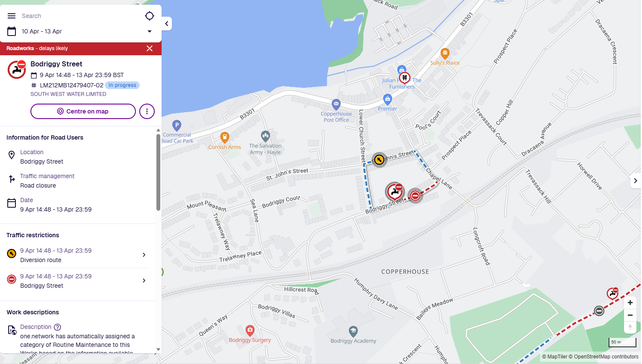The image size is (642, 364).
Task: Expand the 10 Apr - 13 Apr date dropdown
Action: click(x=150, y=31)
